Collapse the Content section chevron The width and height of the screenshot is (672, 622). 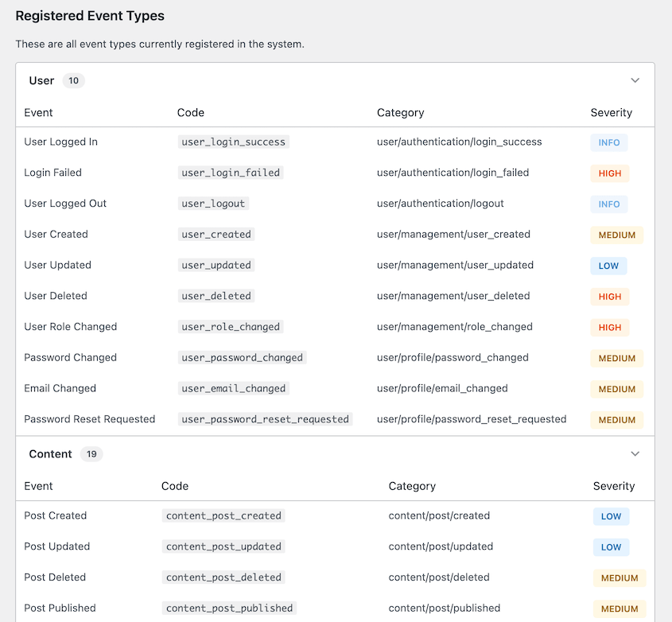[635, 454]
